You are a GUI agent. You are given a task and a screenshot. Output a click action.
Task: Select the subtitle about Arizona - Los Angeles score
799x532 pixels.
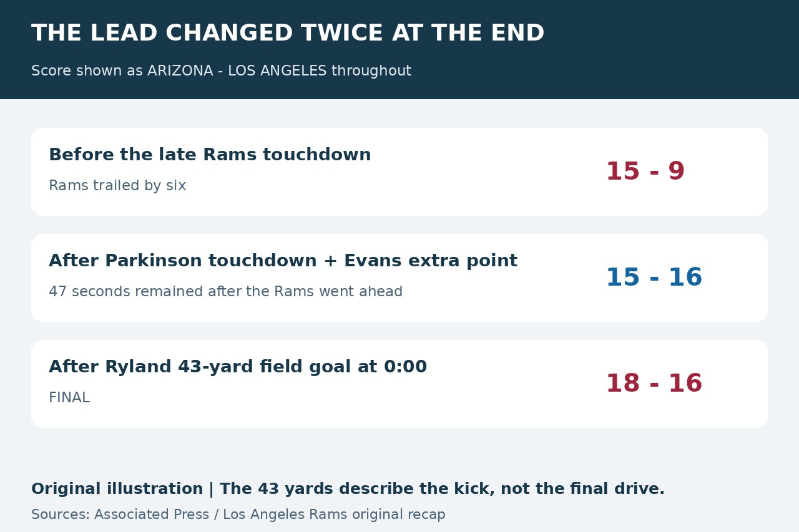[x=221, y=71]
